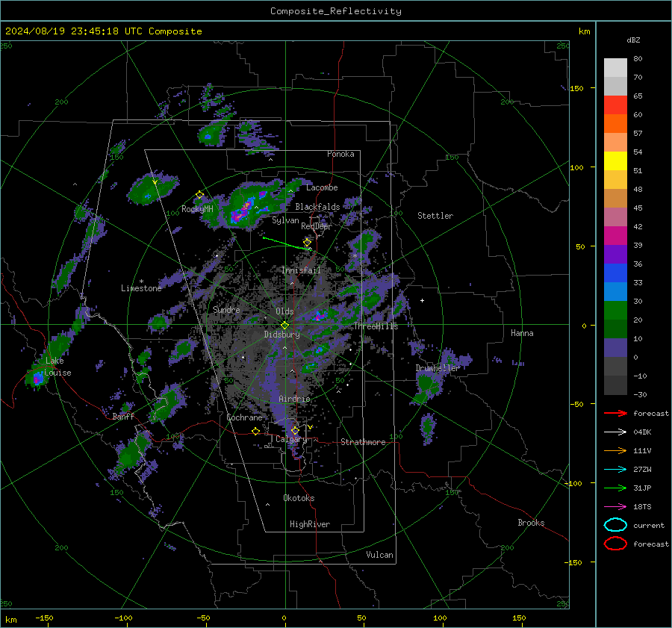
Task: Click the Banff city label
Action: pos(123,417)
